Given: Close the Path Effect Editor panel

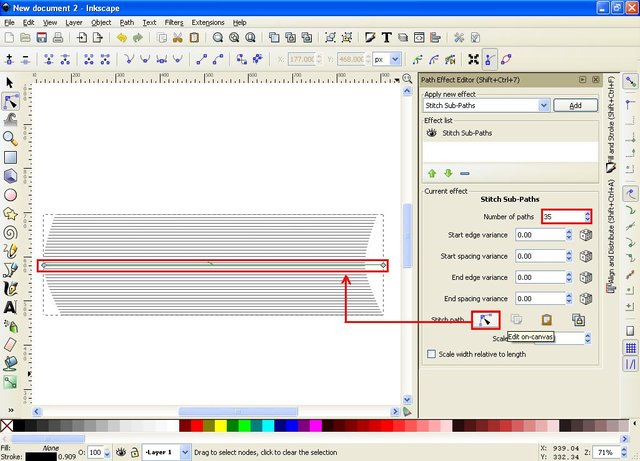Looking at the screenshot, I should 596,80.
